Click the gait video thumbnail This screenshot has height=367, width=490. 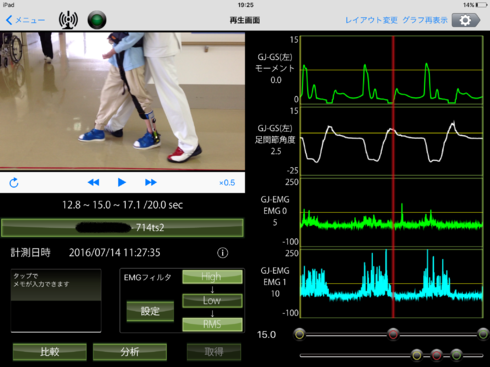[122, 101]
